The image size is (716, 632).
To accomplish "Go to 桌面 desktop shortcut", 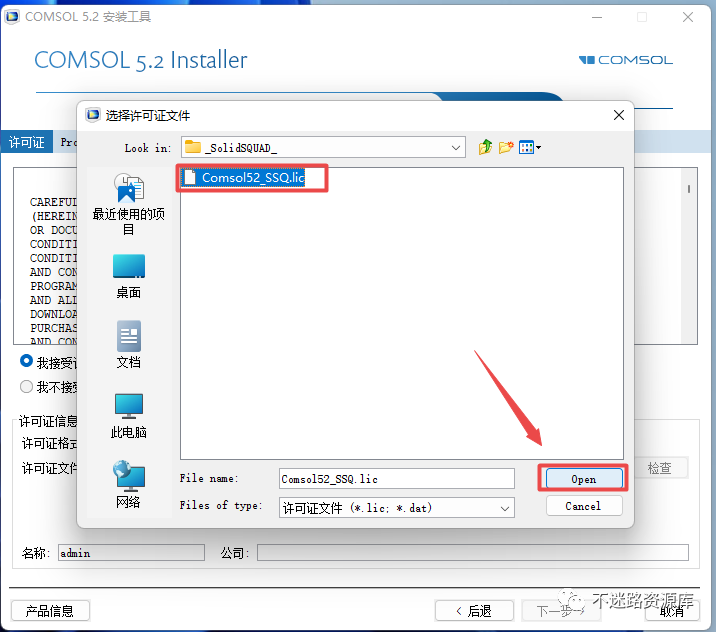I will (x=129, y=276).
